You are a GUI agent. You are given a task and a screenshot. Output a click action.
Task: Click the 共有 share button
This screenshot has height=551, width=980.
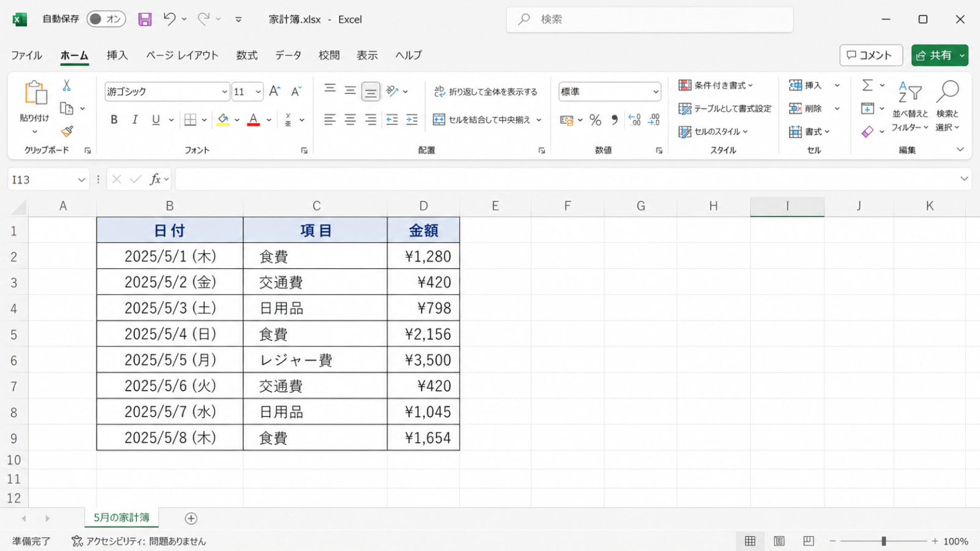point(940,55)
